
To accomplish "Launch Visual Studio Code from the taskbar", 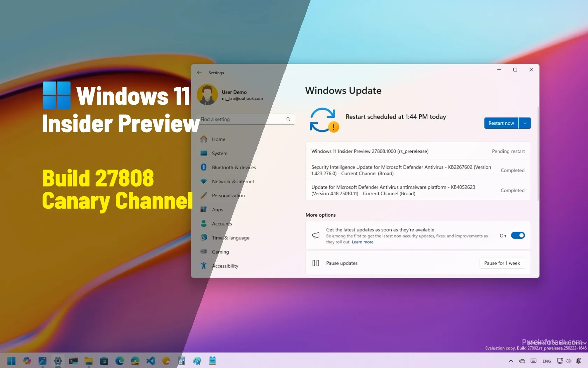I will point(150,361).
